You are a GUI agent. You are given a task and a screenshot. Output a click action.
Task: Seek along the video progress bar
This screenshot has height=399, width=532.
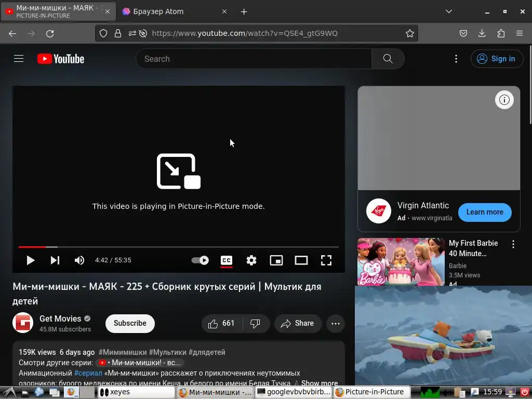pyautogui.click(x=179, y=247)
